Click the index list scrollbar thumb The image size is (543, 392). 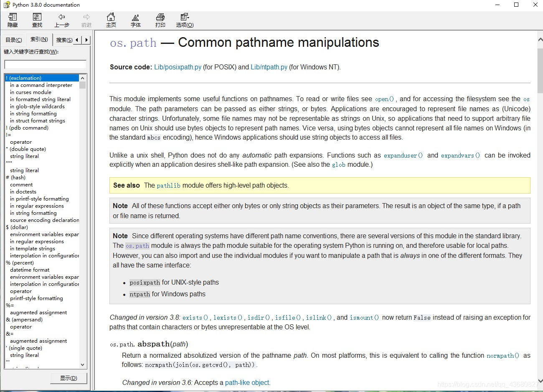(83, 85)
